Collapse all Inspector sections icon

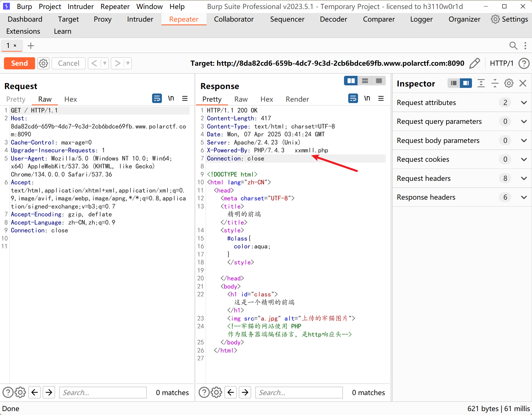pos(495,83)
